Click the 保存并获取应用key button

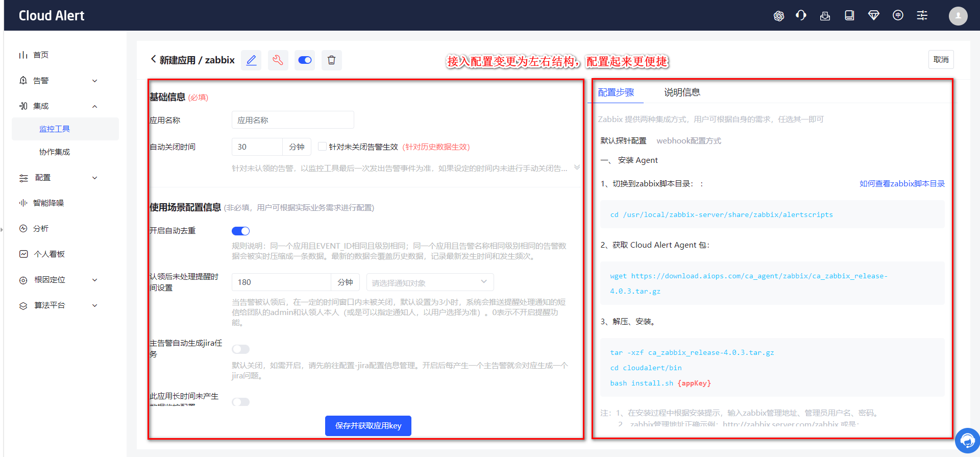[x=368, y=426]
